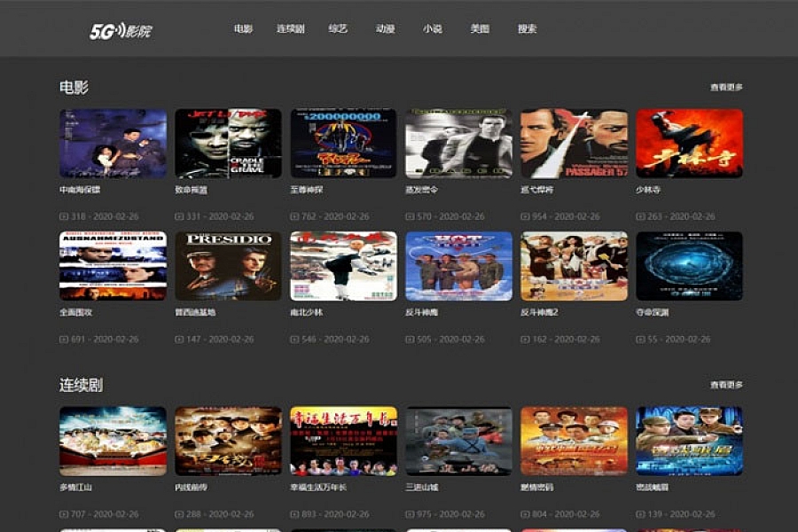Open the 多情江山 title link
The image size is (798, 532).
pyautogui.click(x=76, y=487)
